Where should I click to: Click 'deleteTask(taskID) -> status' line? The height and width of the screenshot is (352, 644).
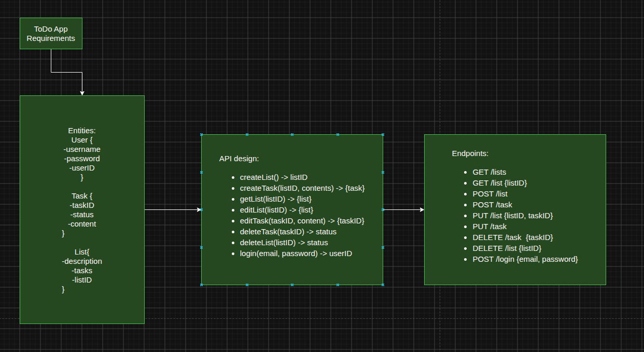[x=288, y=232]
